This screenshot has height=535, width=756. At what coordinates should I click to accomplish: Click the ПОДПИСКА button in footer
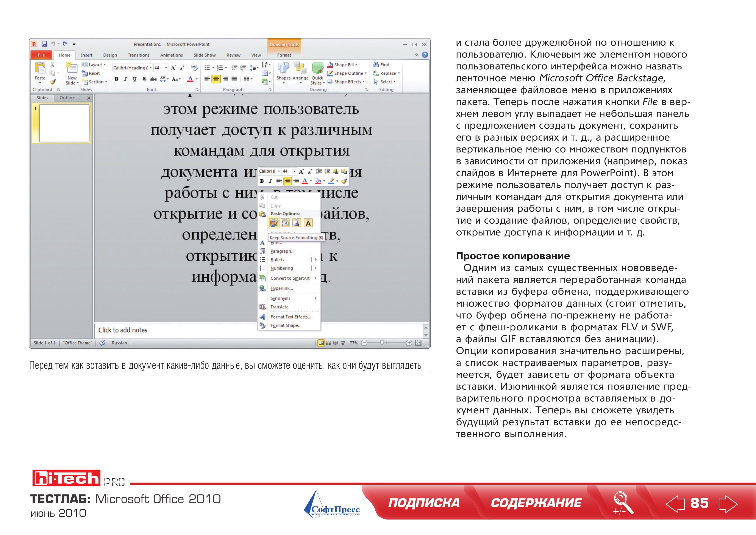pyautogui.click(x=424, y=503)
